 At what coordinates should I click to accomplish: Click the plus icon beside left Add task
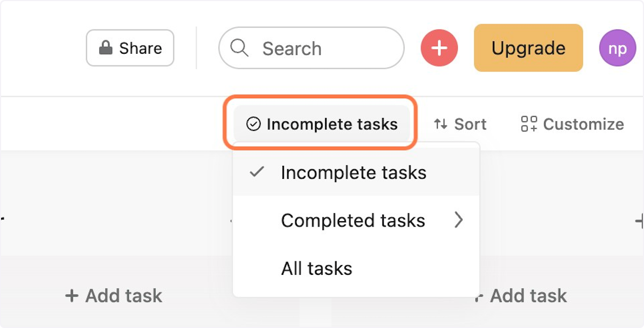[x=71, y=296]
